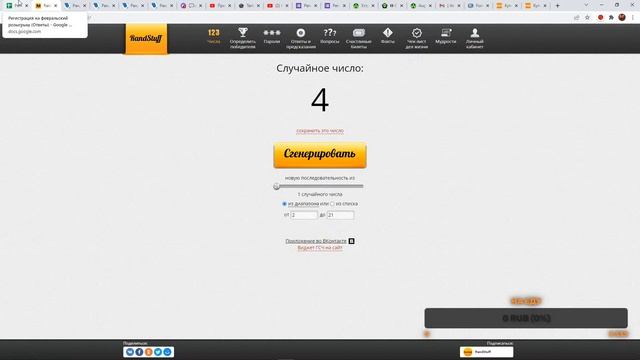The width and height of the screenshot is (640, 360).
Task: Switch to the Google Sheets tab
Action: tap(16, 6)
